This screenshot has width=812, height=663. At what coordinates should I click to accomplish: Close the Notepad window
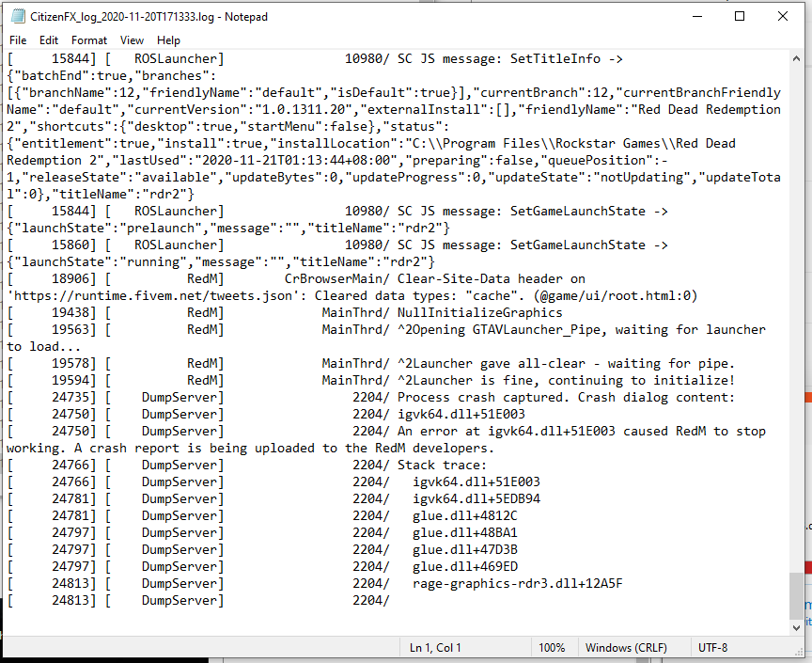pos(783,16)
